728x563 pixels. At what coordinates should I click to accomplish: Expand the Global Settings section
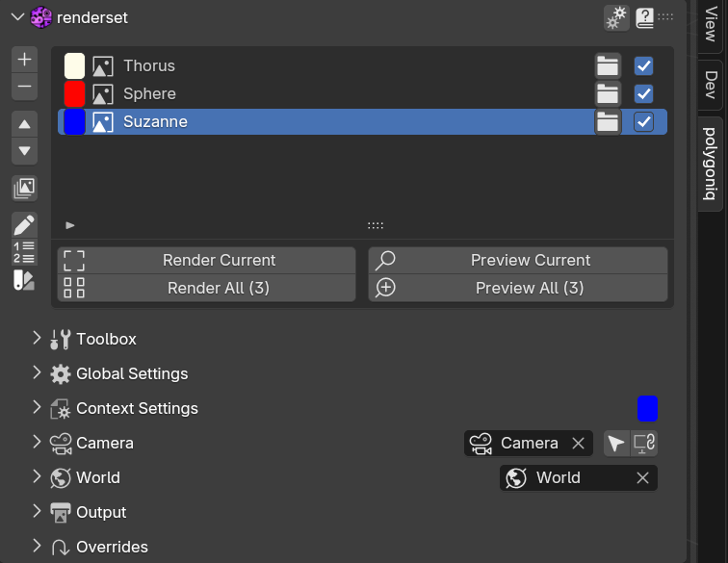pyautogui.click(x=37, y=372)
